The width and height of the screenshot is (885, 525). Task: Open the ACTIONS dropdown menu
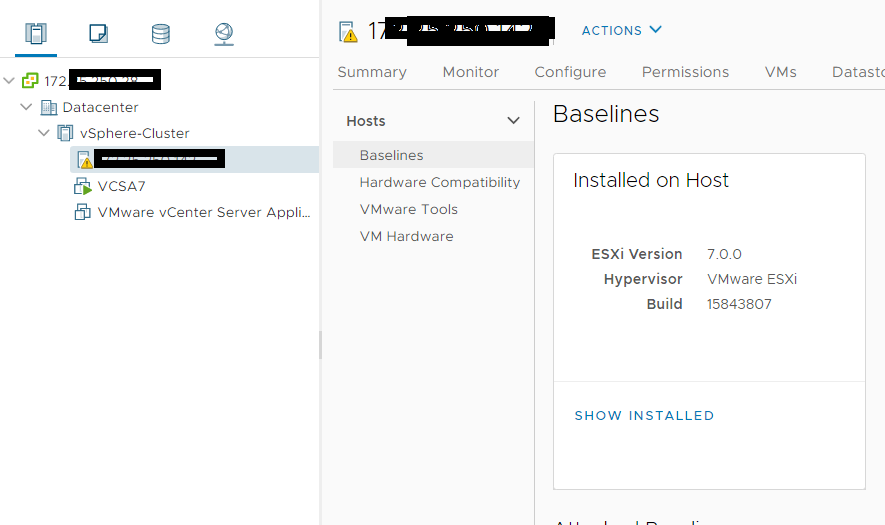[x=621, y=30]
